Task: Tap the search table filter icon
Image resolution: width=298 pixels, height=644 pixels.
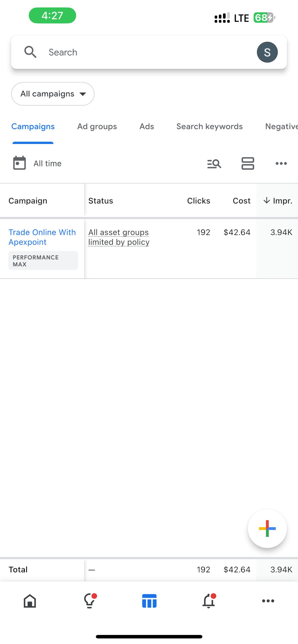Action: pyautogui.click(x=214, y=164)
